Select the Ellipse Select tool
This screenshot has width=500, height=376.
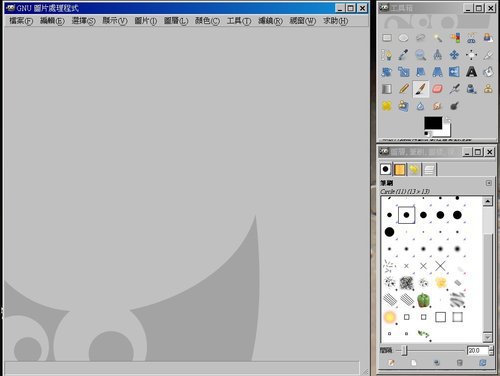click(x=403, y=38)
